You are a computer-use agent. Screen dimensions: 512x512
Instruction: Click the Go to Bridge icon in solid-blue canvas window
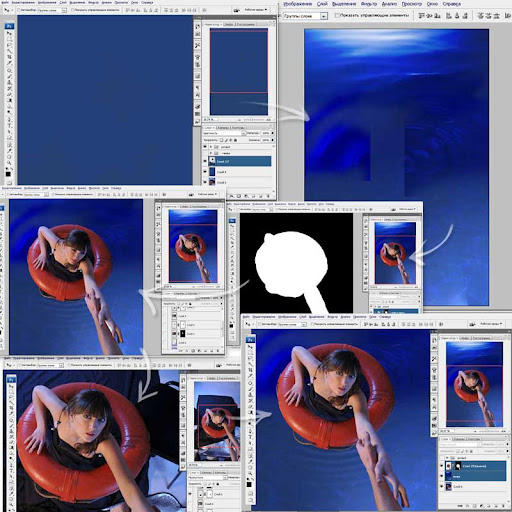[237, 10]
